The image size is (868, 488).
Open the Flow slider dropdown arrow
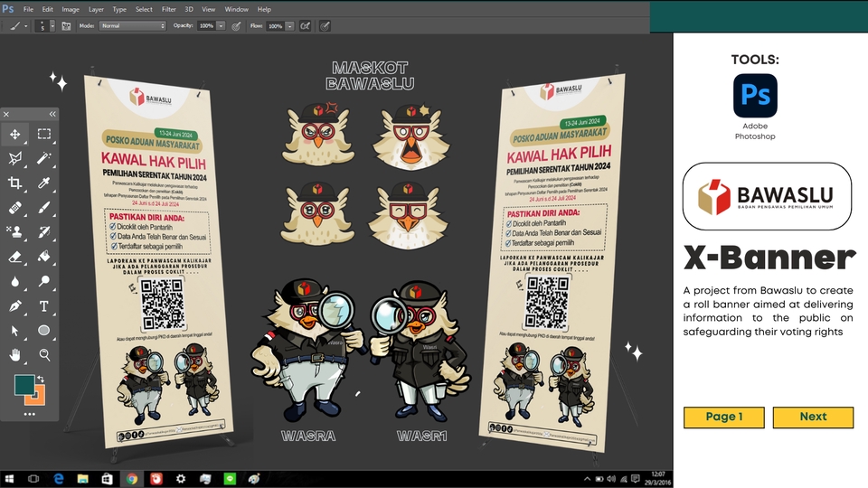pos(289,26)
